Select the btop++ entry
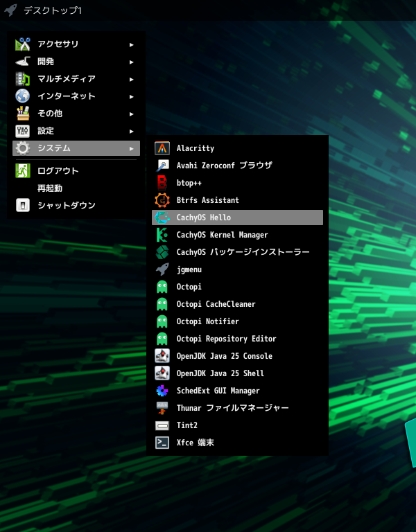416x532 pixels. click(237, 183)
